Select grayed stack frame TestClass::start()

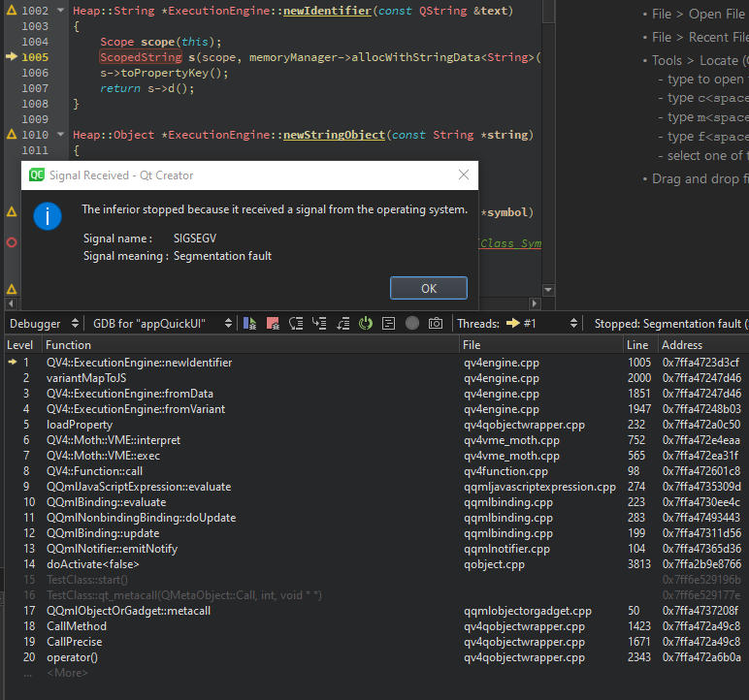coord(377,580)
